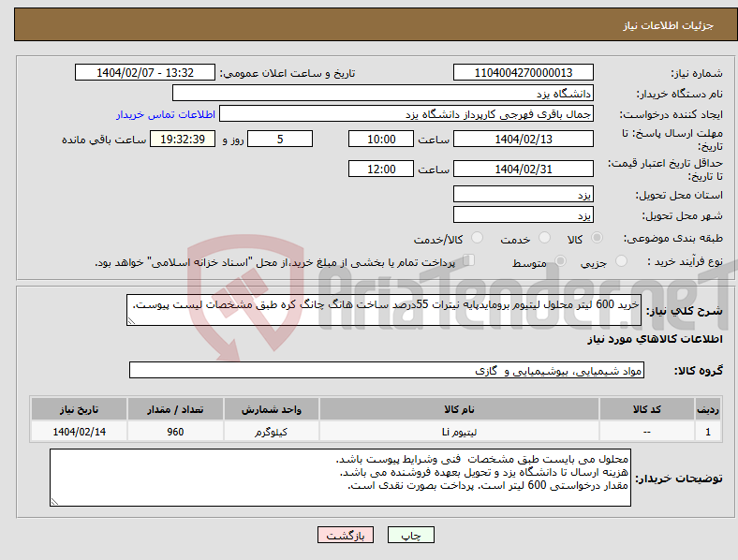Click the remaining time 19:32:39 field
This screenshot has width=738, height=560.
(x=183, y=139)
